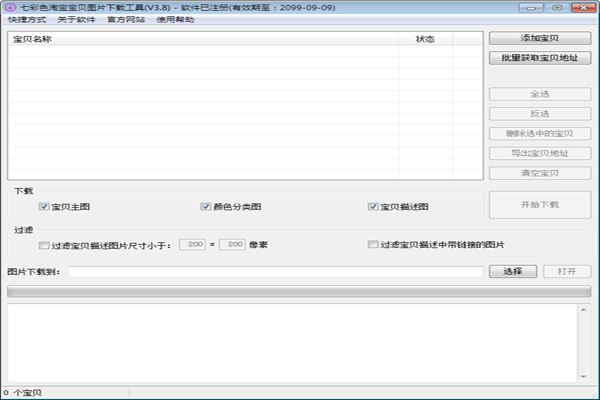Click the download progress bar
This screenshot has width=600, height=400.
coord(296,291)
